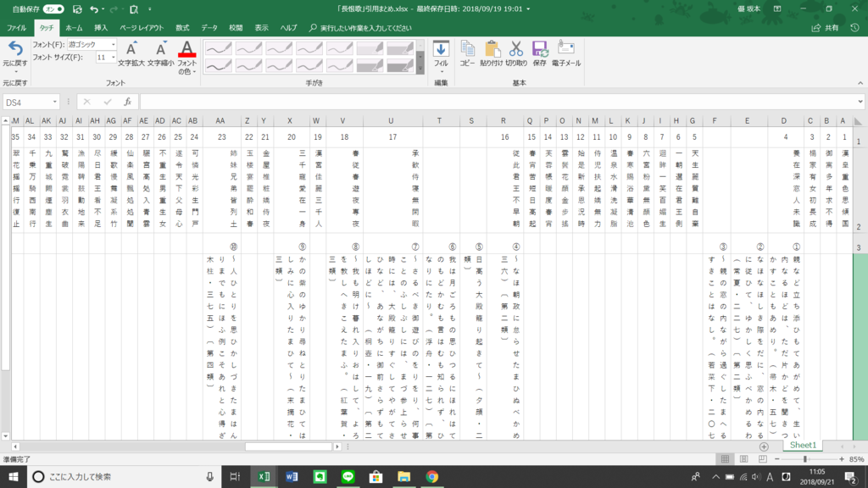This screenshot has height=488, width=868.
Task: Open the ヘルプ ribbon tab
Action: click(x=288, y=28)
